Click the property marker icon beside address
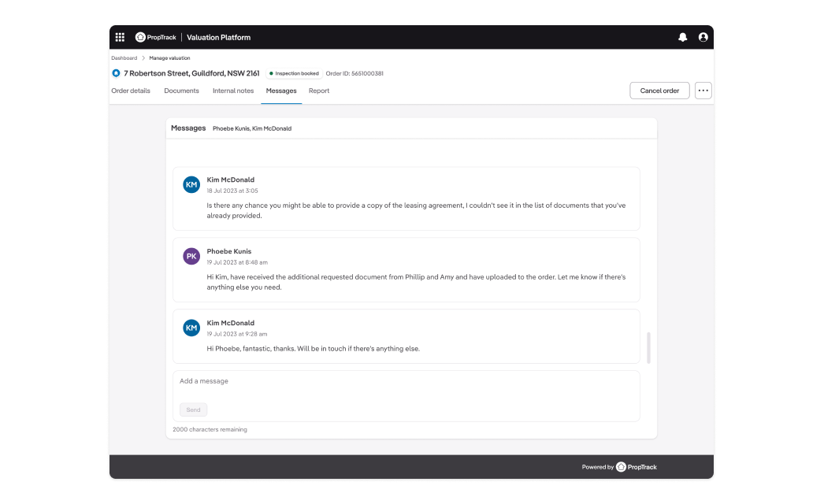 [116, 73]
